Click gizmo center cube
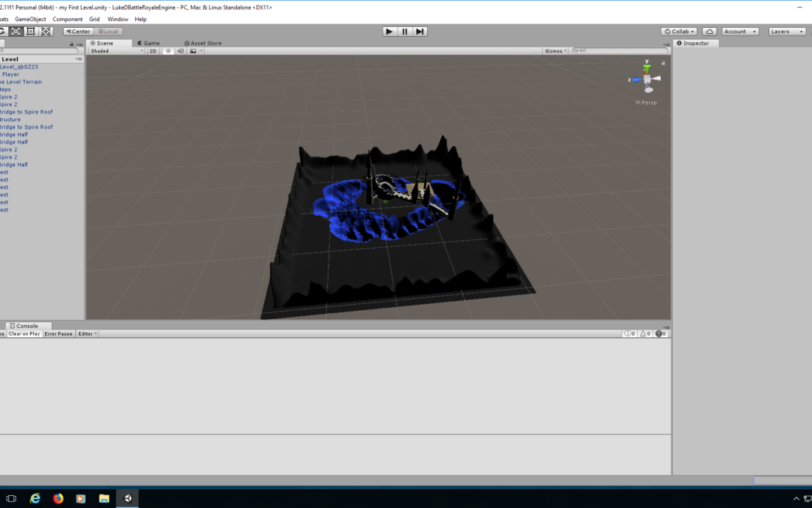 [647, 79]
